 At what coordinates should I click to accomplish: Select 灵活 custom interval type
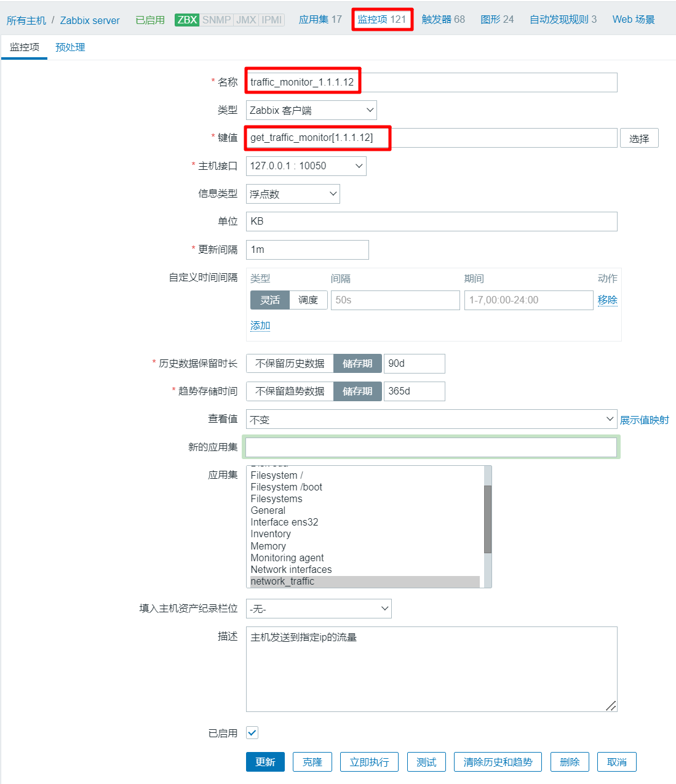coord(270,300)
